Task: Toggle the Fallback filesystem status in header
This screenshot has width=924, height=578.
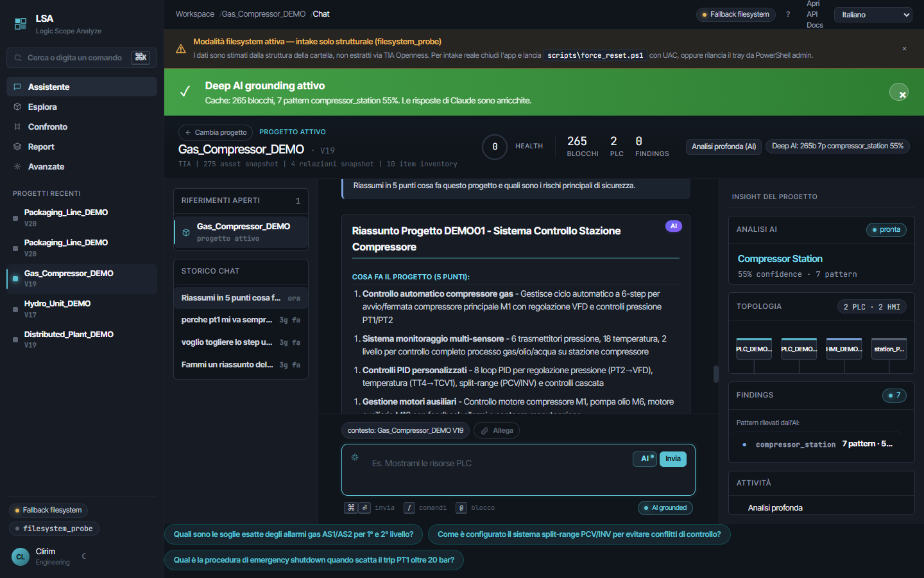Action: point(736,14)
